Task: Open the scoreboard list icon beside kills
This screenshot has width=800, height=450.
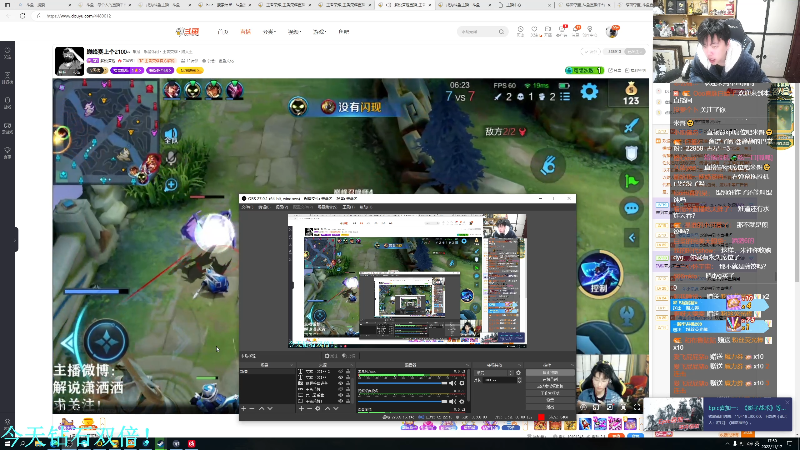Action: click(565, 96)
